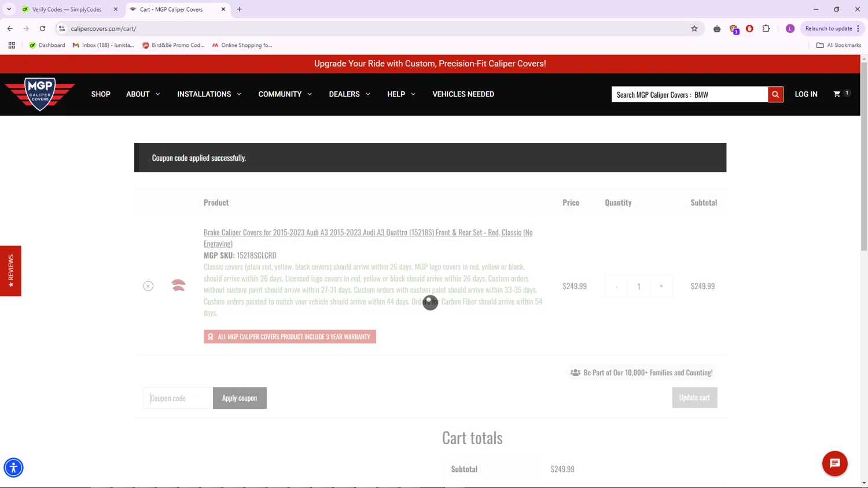
Task: Click the Subtotal value $249.99 in cart totals
Action: coord(562,469)
